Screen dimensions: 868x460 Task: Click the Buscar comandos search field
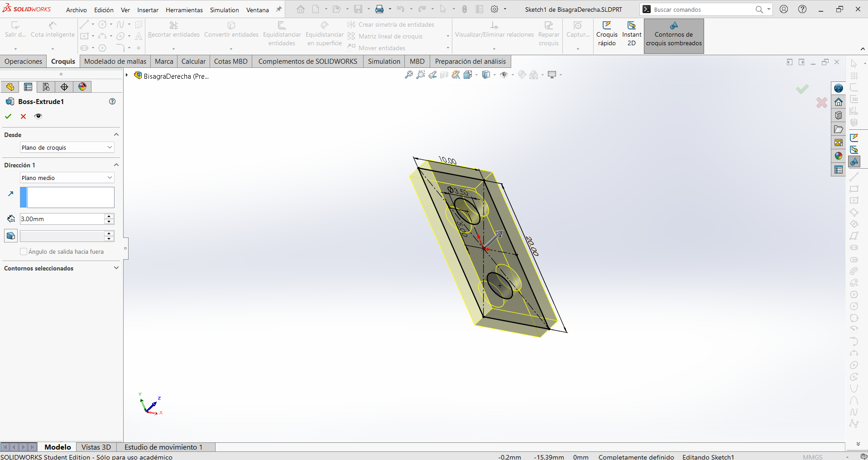(704, 9)
